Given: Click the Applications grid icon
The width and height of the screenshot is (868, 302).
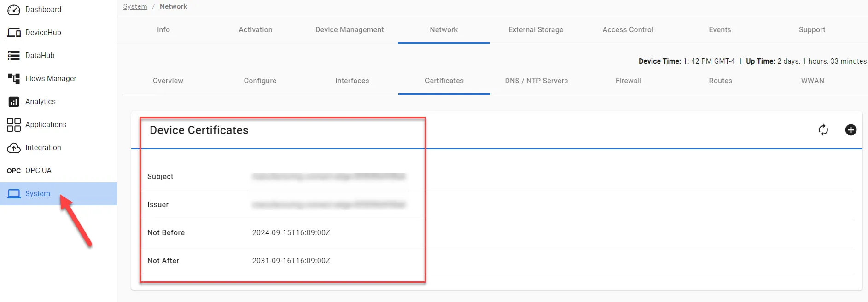Looking at the screenshot, I should 14,125.
